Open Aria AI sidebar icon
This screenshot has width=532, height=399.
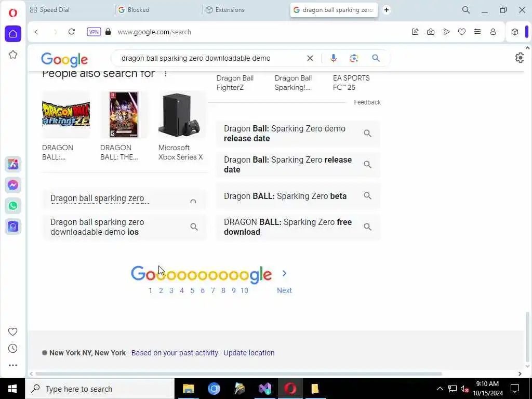[x=13, y=164]
